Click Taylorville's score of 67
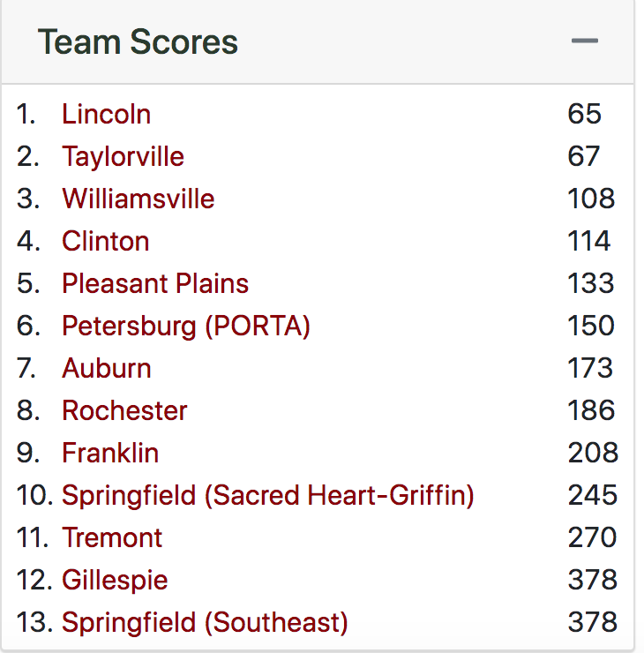Screen dimensions: 644x653 584,156
